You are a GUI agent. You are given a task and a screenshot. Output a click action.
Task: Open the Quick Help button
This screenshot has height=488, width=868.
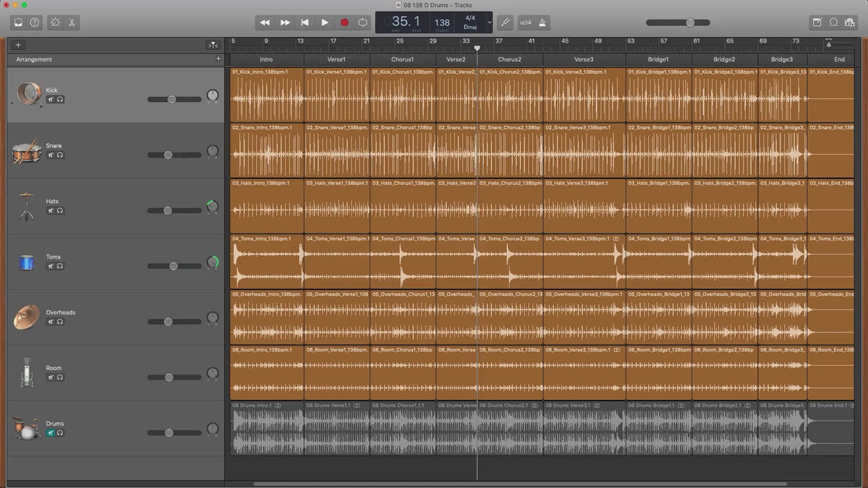click(x=35, y=22)
